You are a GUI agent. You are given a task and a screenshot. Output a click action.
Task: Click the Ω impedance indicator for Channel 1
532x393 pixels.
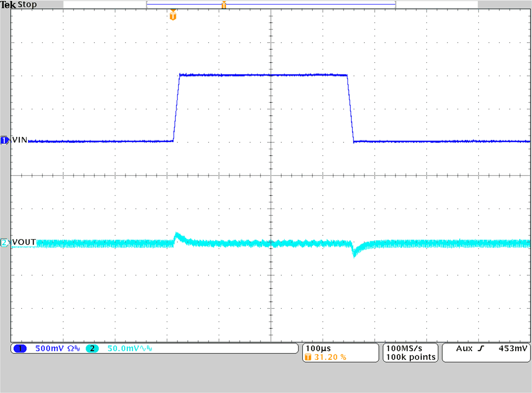coord(71,348)
